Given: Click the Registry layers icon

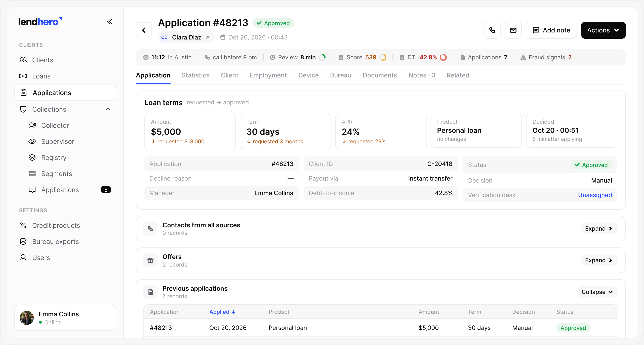Looking at the screenshot, I should click(x=32, y=157).
